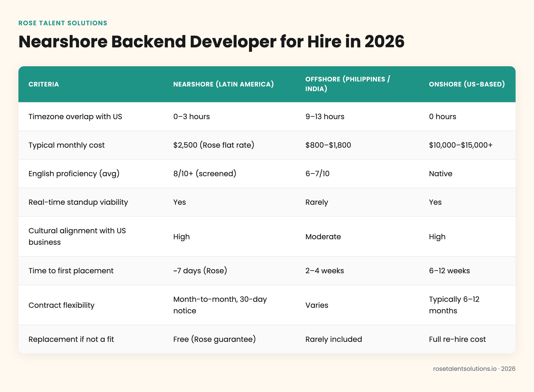This screenshot has height=392, width=534.
Task: Select the '6–12 weeks' cell
Action: pos(449,271)
